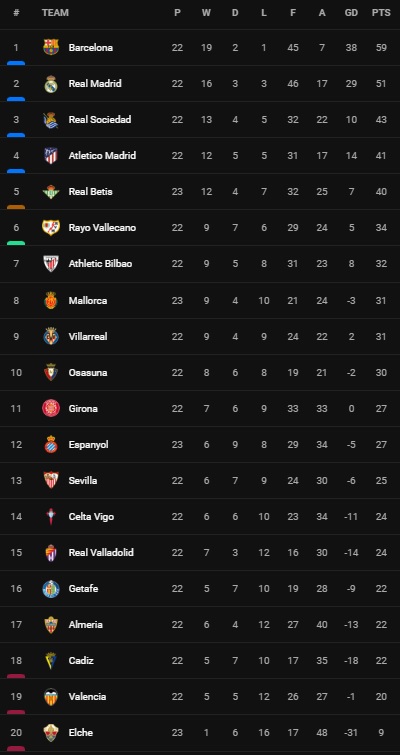Screen dimensions: 400x755
Task: Open the Osasuna team link
Action: pyautogui.click(x=88, y=372)
